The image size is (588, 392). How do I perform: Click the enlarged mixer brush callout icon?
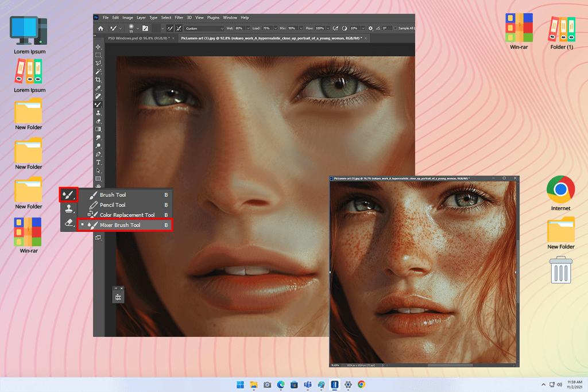coord(69,195)
